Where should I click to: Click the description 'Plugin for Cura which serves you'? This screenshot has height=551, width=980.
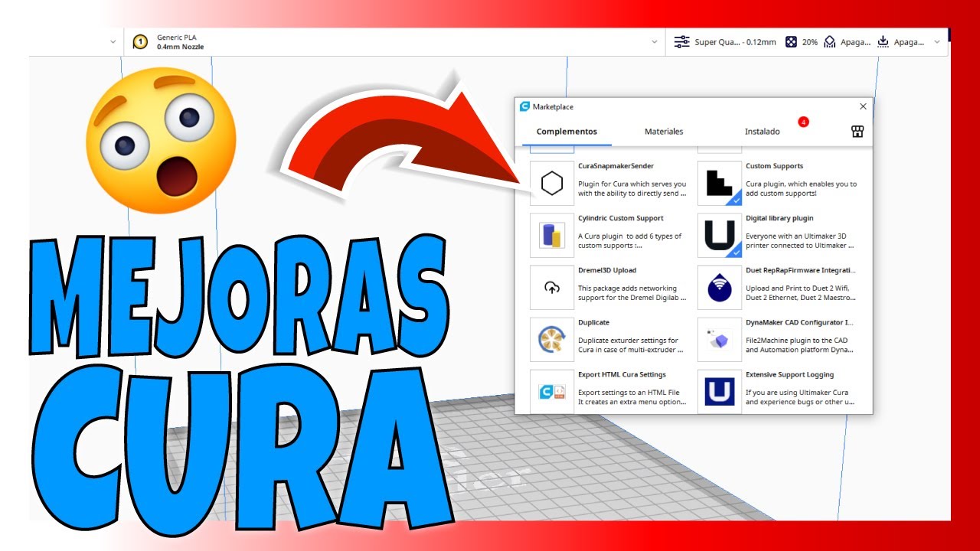point(632,184)
